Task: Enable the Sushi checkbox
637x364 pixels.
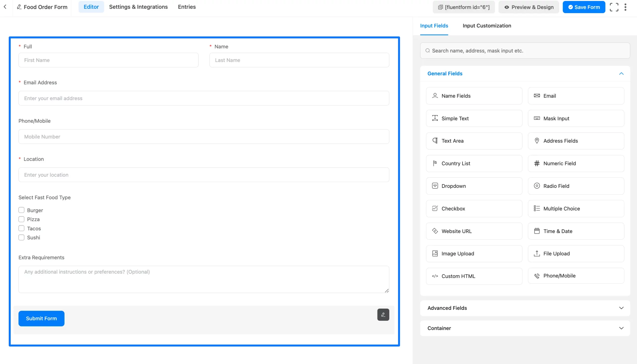Action: pyautogui.click(x=22, y=238)
